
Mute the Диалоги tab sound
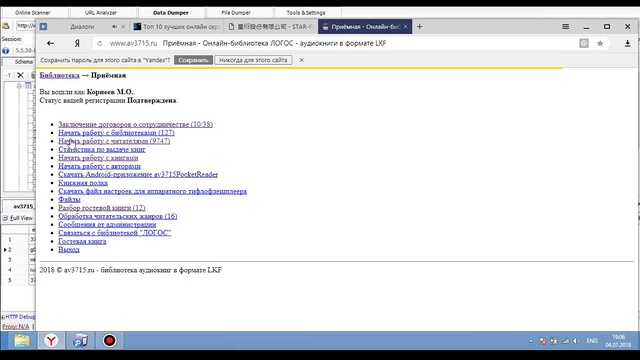(114, 27)
